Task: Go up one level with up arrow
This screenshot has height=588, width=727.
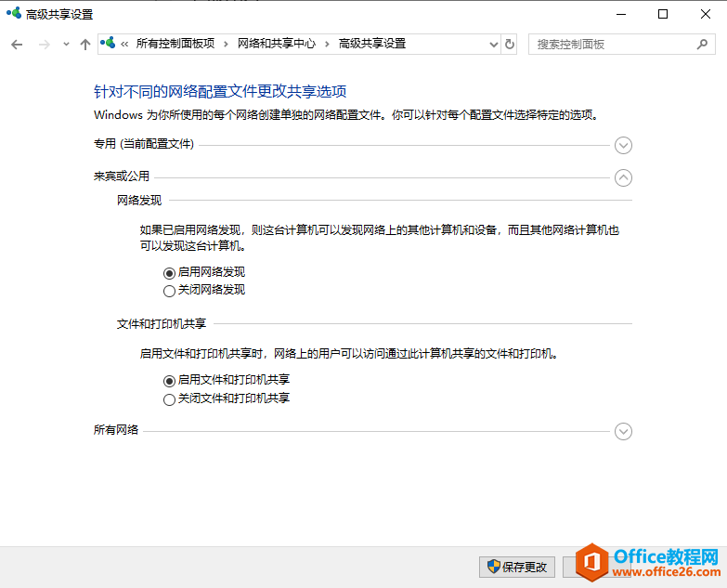Action: click(x=84, y=45)
